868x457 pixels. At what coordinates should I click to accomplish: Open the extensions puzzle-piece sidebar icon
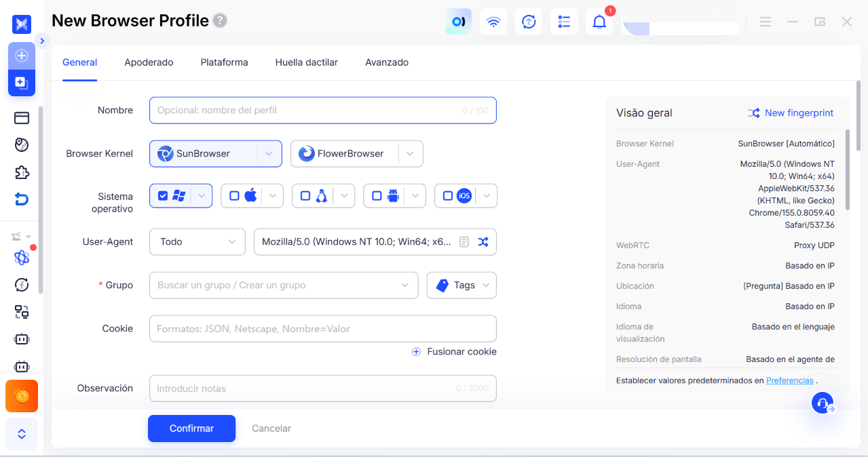point(22,172)
